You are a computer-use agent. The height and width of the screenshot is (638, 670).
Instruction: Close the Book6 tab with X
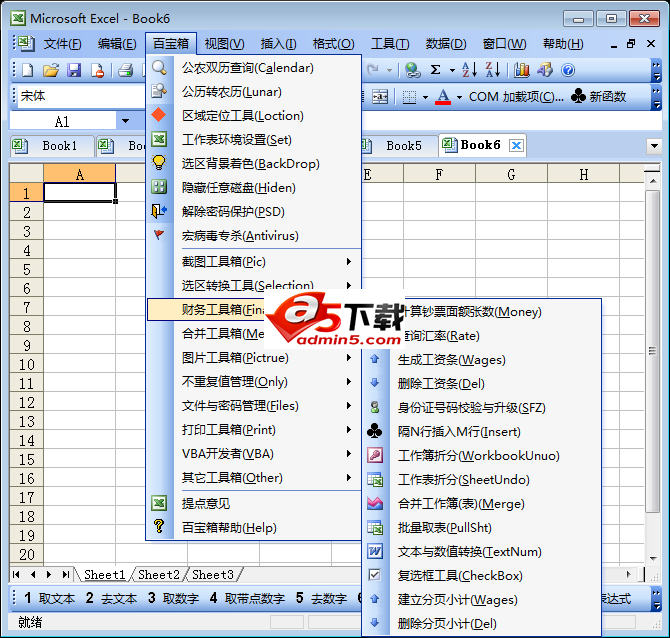coord(517,146)
